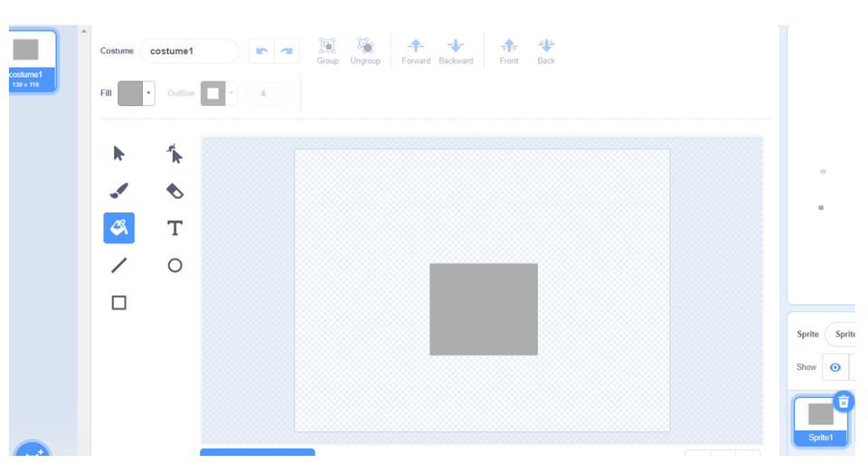
Task: Select the arrow Select tool
Action: point(119,154)
